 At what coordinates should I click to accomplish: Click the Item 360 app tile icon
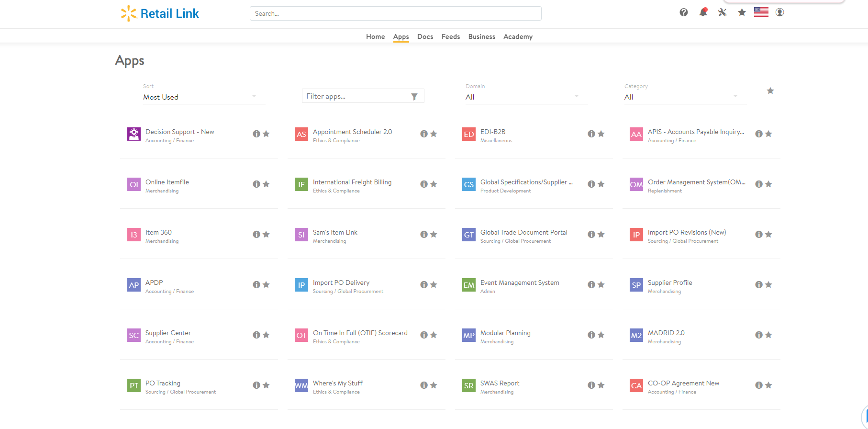coord(134,235)
